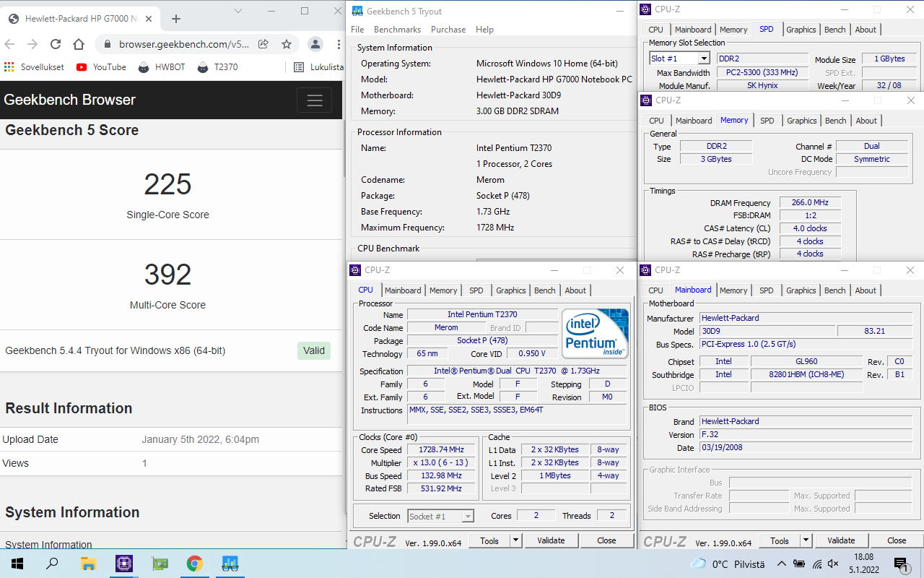The height and width of the screenshot is (578, 924).
Task: Open the network tray icon
Action: (817, 564)
